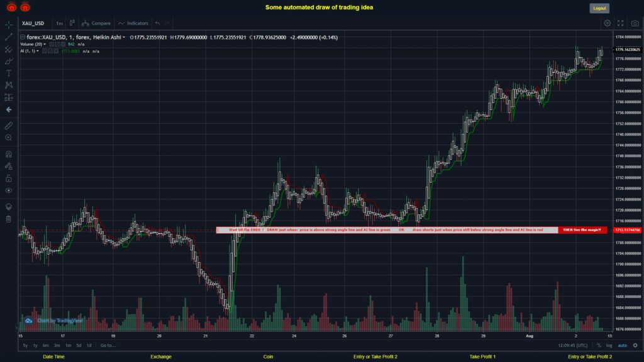Viewport: 644px width, 362px height.
Task: Toggle lock all drawing tools
Action: click(x=9, y=178)
